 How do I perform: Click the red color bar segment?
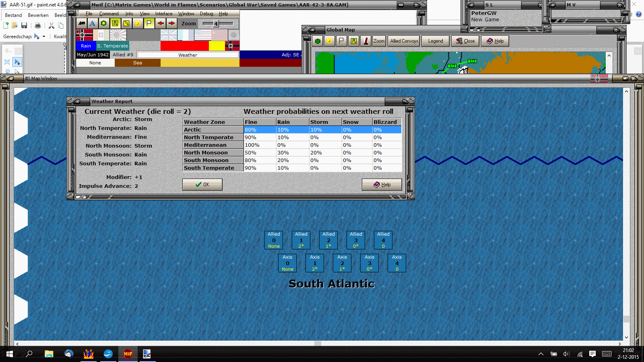click(x=185, y=46)
